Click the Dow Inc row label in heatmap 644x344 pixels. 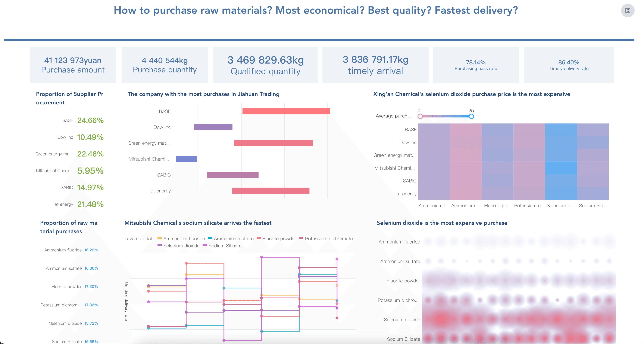point(408,142)
